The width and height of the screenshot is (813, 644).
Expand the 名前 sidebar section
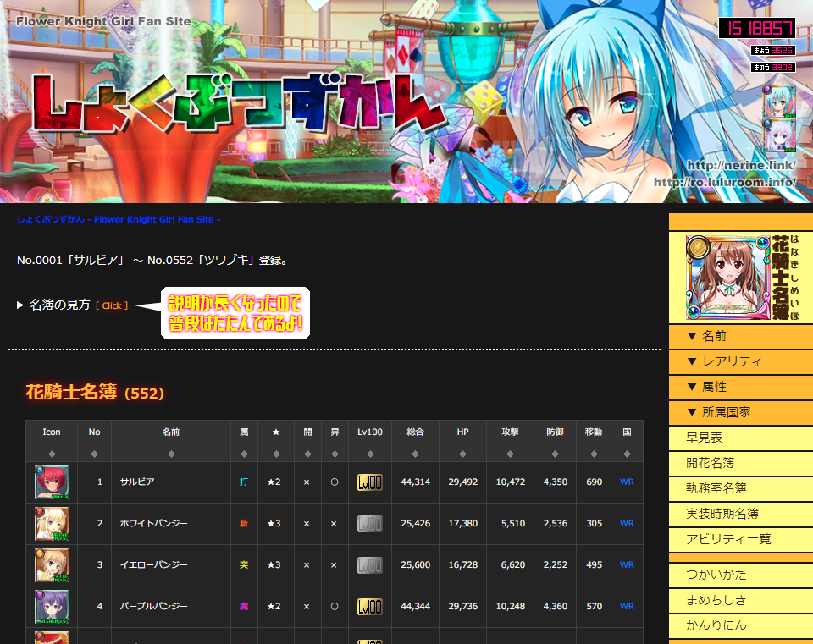[741, 336]
